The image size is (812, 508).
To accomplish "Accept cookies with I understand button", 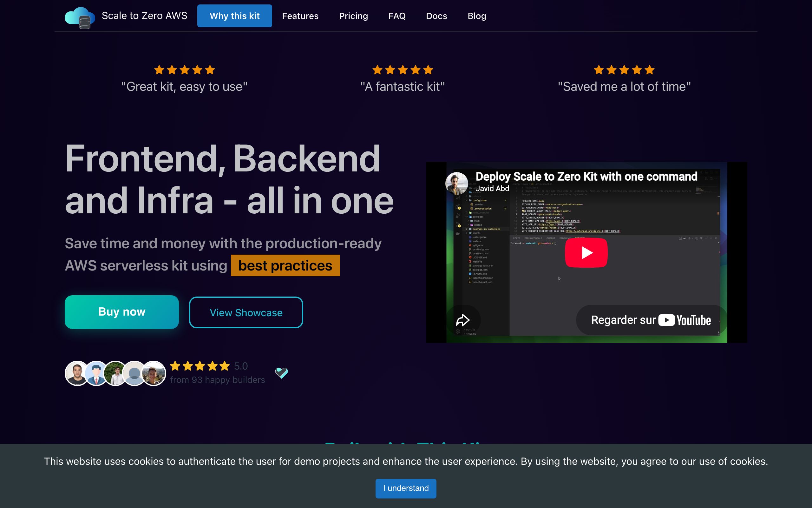I will pyautogui.click(x=406, y=488).
